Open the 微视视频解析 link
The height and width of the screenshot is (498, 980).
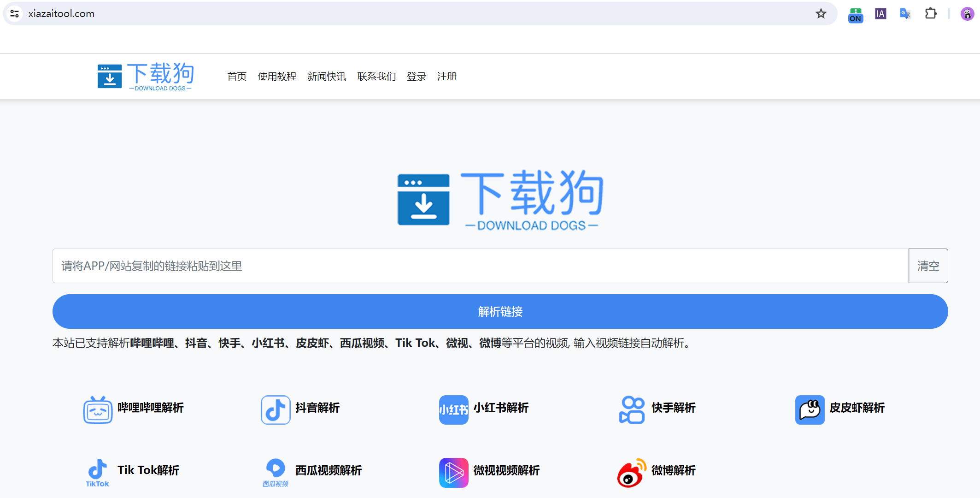tap(506, 470)
